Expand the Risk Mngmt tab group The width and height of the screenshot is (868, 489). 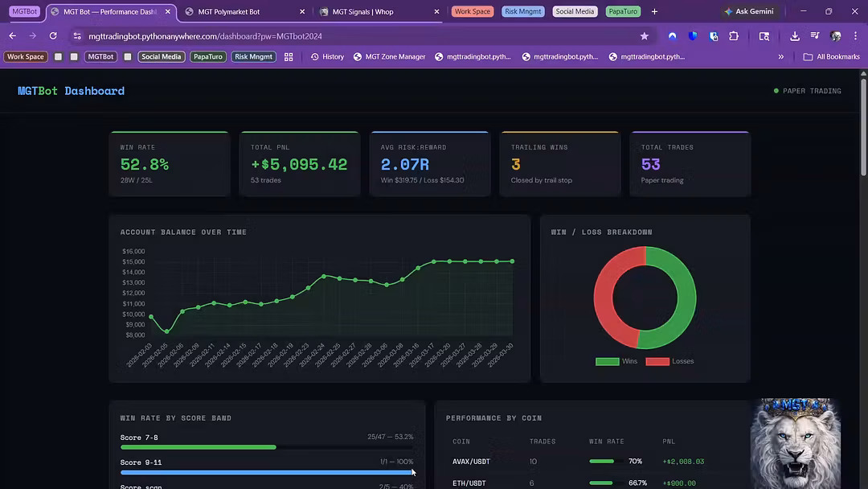click(x=523, y=11)
